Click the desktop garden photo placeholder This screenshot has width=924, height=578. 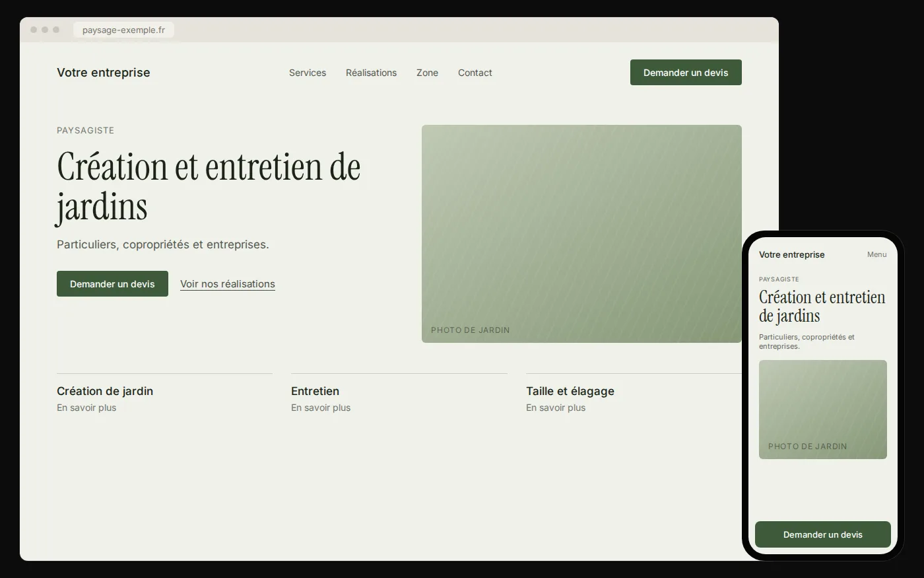(x=581, y=234)
